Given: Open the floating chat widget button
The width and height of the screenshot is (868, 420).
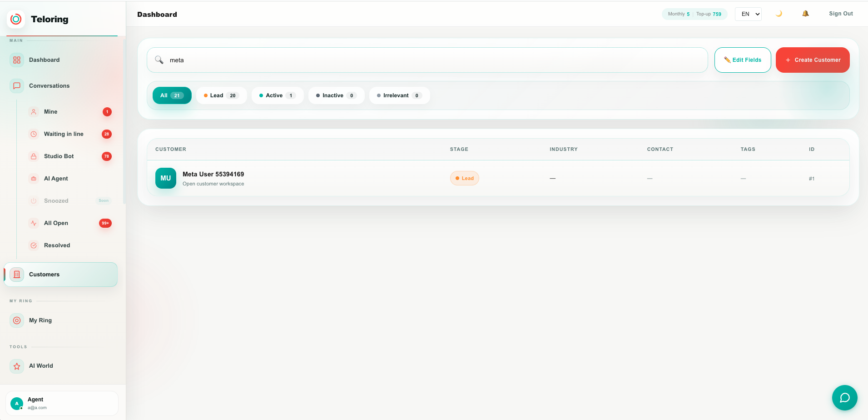Looking at the screenshot, I should pyautogui.click(x=845, y=398).
